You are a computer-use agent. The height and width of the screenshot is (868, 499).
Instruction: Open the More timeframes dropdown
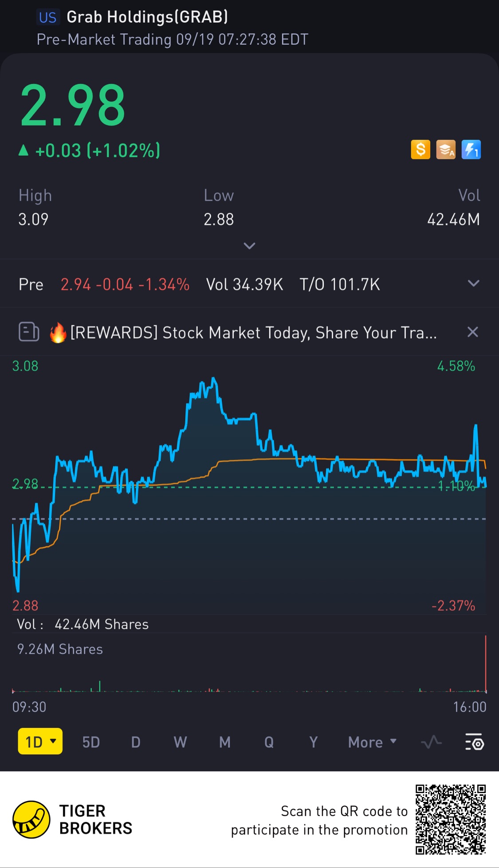372,742
